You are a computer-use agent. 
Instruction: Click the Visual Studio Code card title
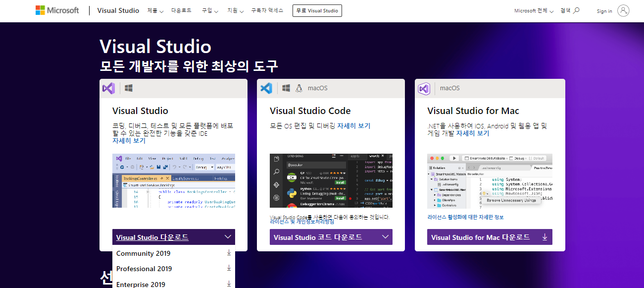coord(310,111)
